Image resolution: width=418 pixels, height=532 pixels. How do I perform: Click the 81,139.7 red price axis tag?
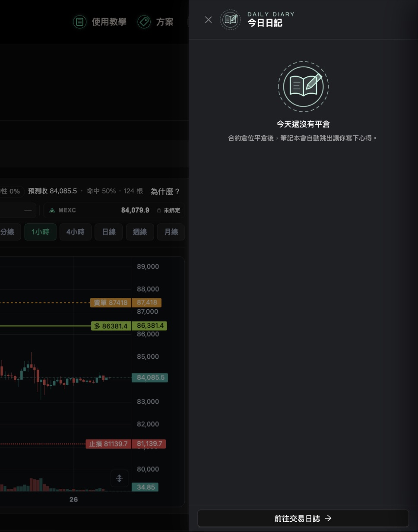(x=149, y=444)
